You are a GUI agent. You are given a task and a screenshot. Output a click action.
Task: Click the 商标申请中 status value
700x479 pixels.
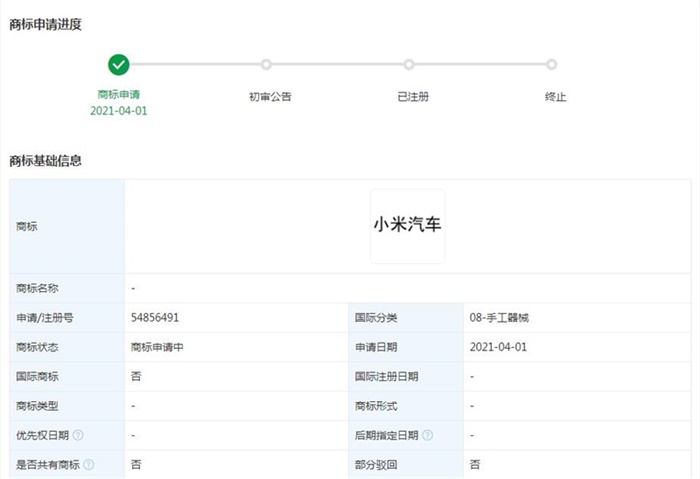(x=157, y=347)
